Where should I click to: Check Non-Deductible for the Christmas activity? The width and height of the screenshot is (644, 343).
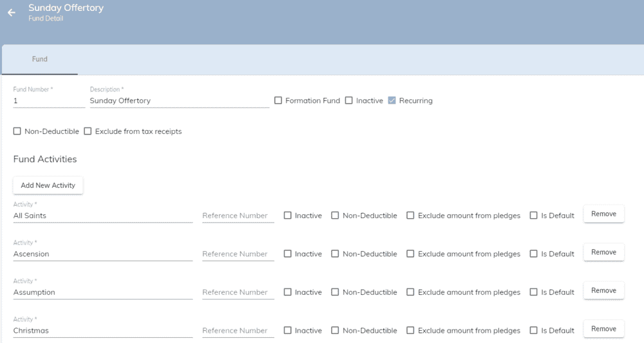(x=335, y=330)
